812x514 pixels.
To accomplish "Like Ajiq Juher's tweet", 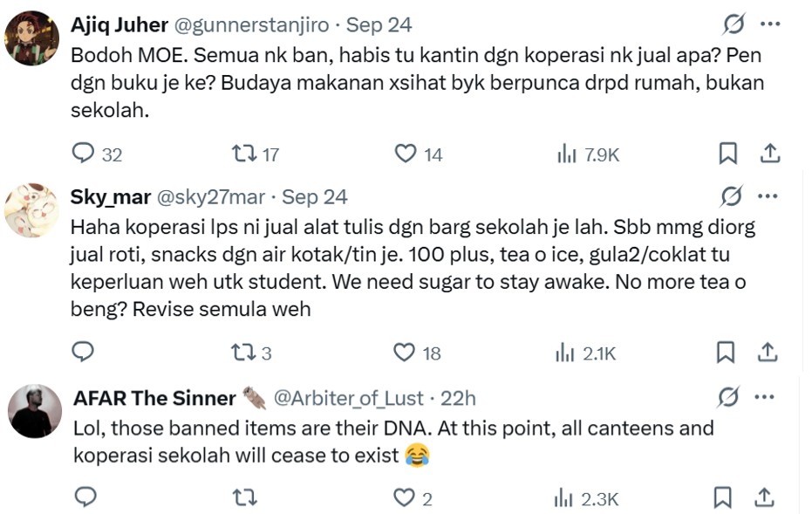I will (406, 154).
